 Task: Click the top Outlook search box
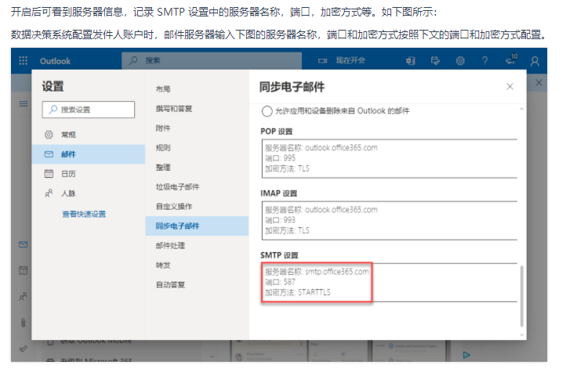click(x=212, y=60)
